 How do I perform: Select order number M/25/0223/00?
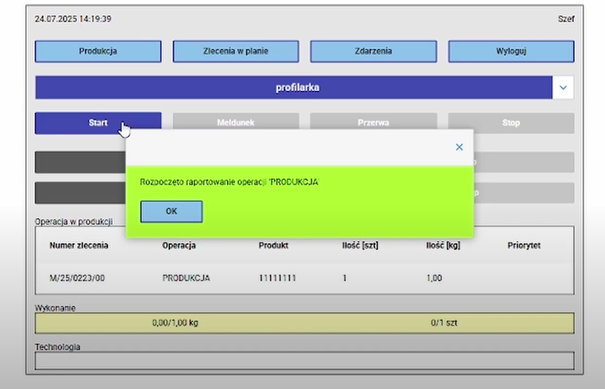[x=77, y=278]
